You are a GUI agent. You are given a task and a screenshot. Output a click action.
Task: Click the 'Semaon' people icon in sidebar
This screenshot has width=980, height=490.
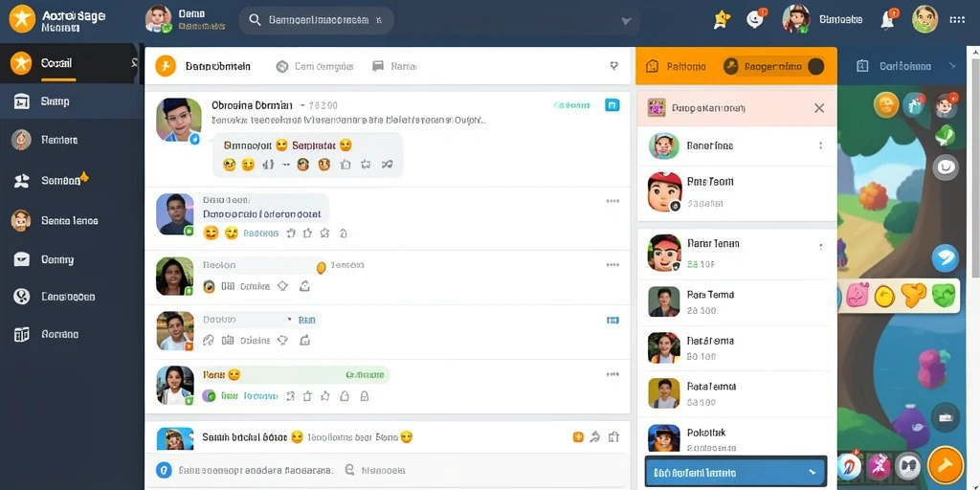[x=21, y=181]
